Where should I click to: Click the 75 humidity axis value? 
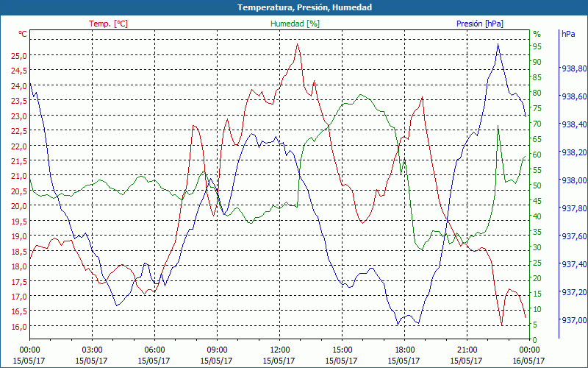[x=537, y=108]
